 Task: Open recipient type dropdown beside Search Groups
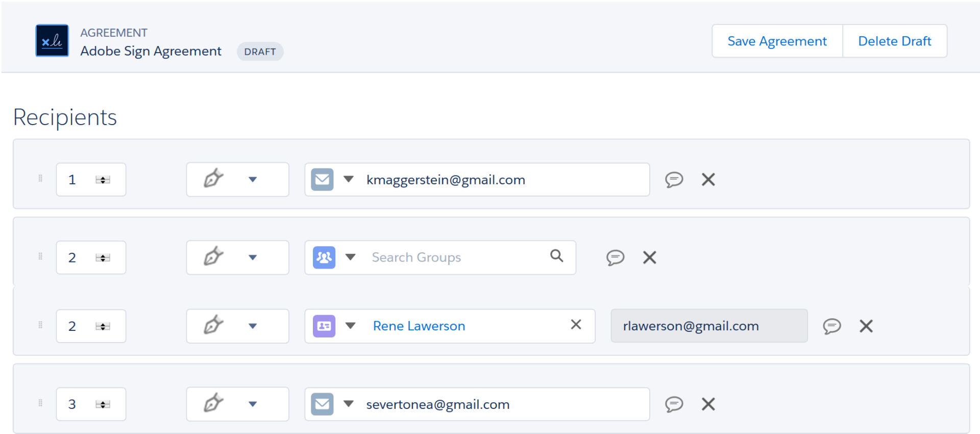coord(350,257)
